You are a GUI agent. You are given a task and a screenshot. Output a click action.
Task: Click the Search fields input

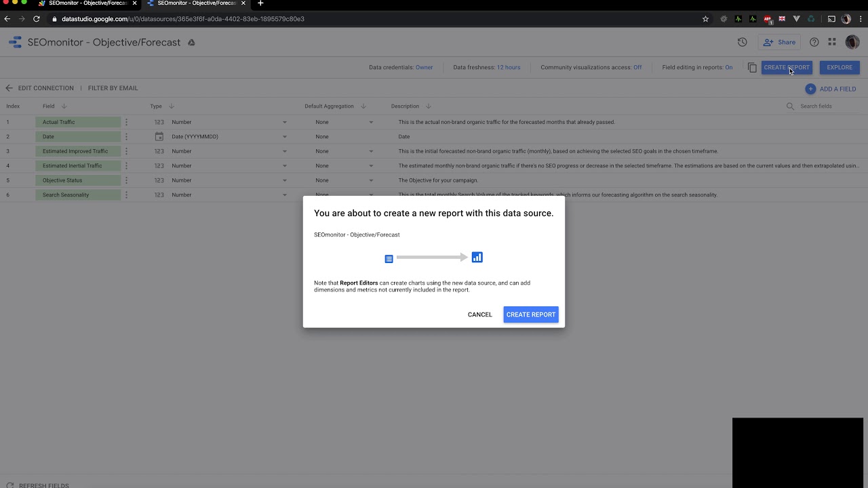tap(829, 106)
